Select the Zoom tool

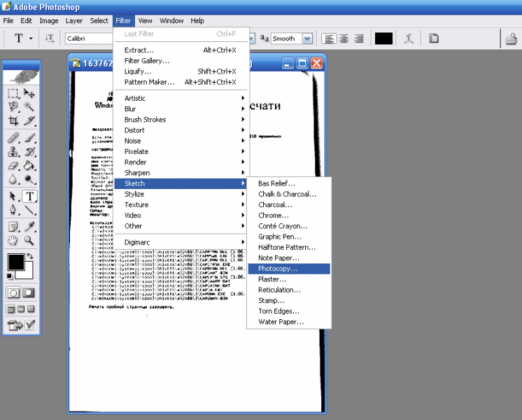tap(29, 241)
